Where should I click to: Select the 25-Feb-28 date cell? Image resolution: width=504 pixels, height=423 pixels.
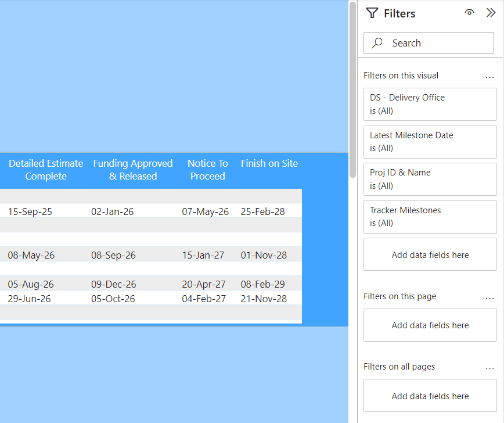(262, 212)
